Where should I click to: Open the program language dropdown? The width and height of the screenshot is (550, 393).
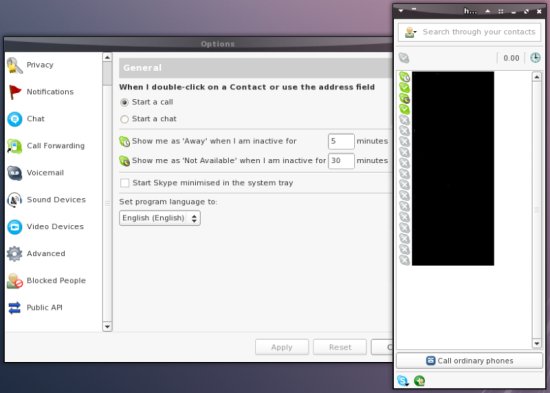point(160,218)
